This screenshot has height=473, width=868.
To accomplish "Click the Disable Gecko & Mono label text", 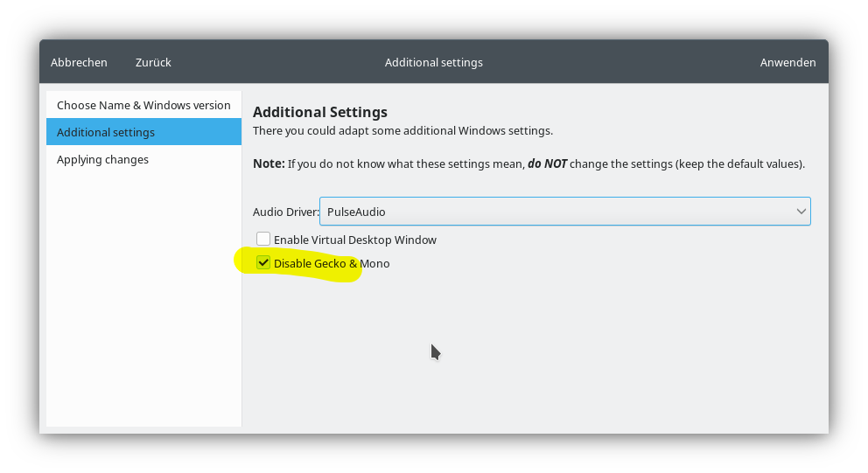I will coord(332,263).
